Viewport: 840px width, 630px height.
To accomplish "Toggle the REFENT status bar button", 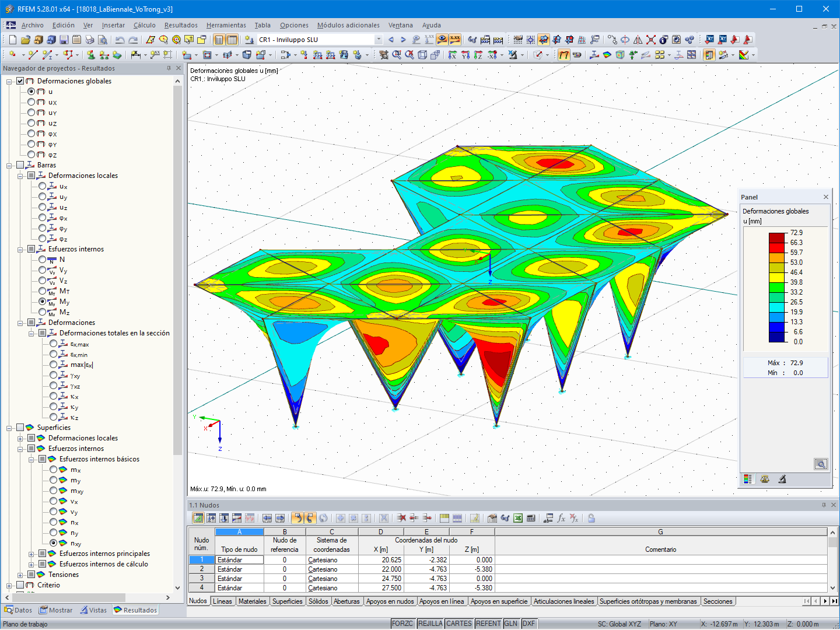I will pyautogui.click(x=488, y=624).
